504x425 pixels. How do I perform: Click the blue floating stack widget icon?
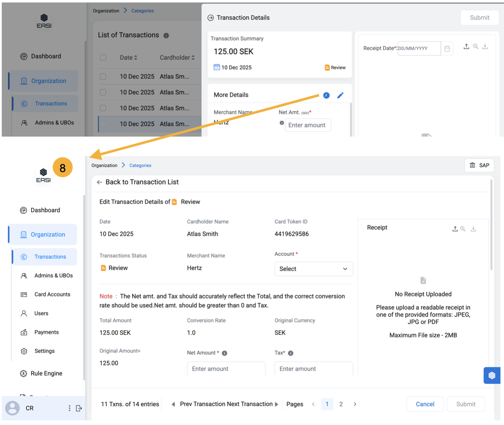tap(492, 375)
